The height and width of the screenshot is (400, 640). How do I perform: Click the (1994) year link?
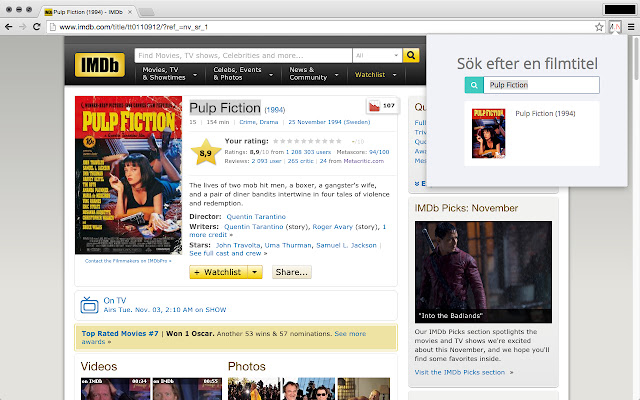pos(274,110)
